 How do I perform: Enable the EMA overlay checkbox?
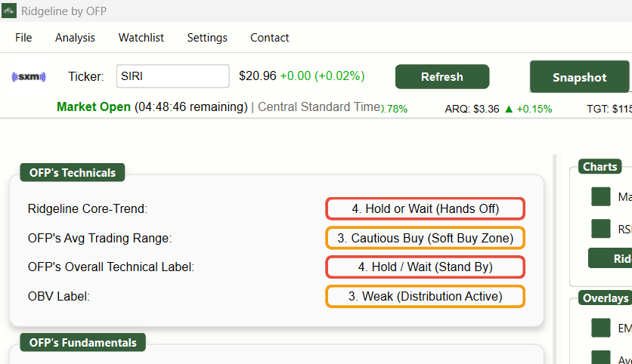(x=600, y=328)
